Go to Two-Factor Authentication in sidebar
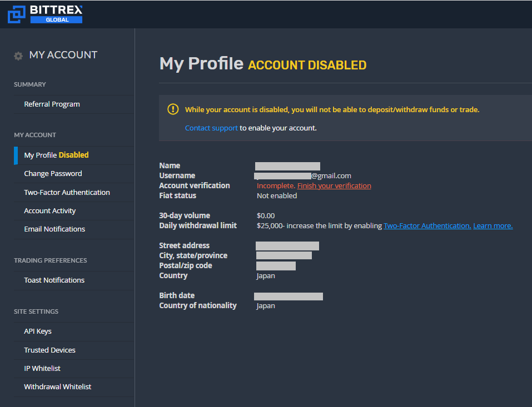 (x=67, y=193)
